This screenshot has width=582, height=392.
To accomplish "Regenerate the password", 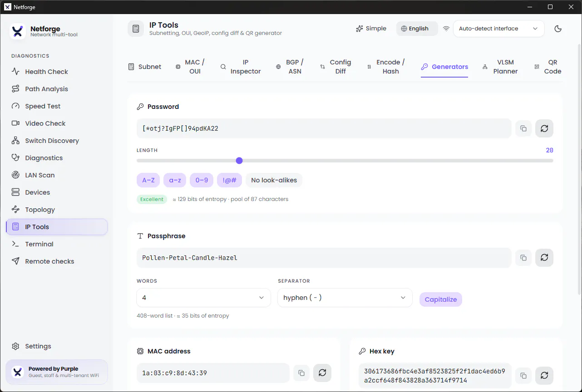I will point(544,128).
